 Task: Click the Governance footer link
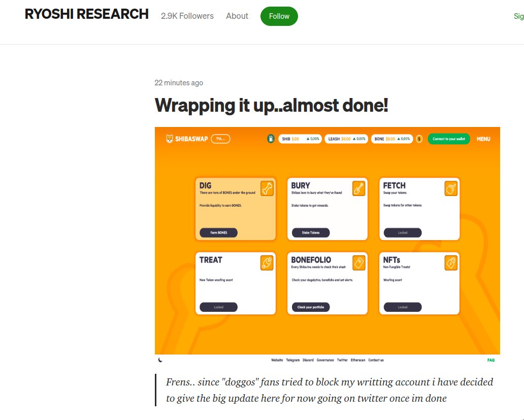click(x=325, y=360)
